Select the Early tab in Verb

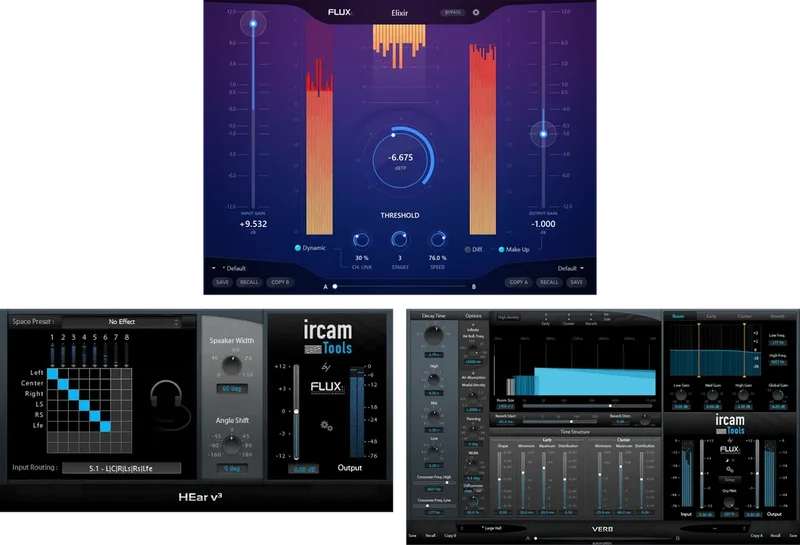(711, 316)
